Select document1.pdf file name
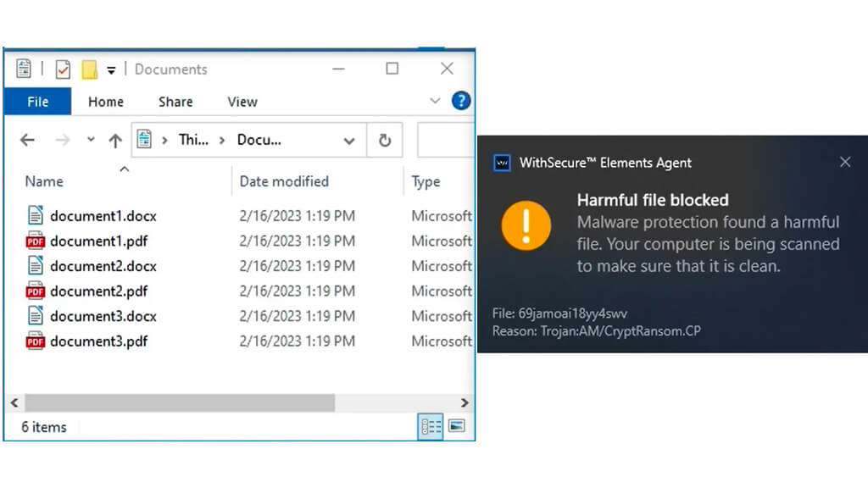This screenshot has height=488, width=868. click(98, 241)
